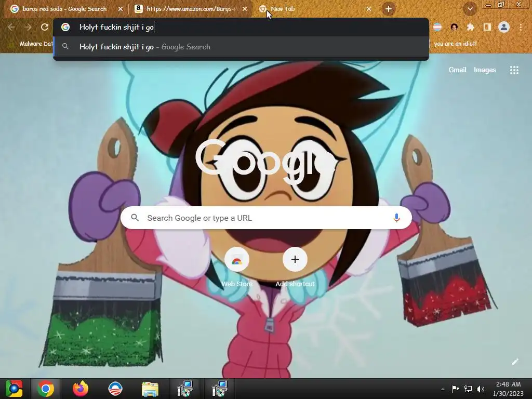Close the New Tab tab

[369, 9]
